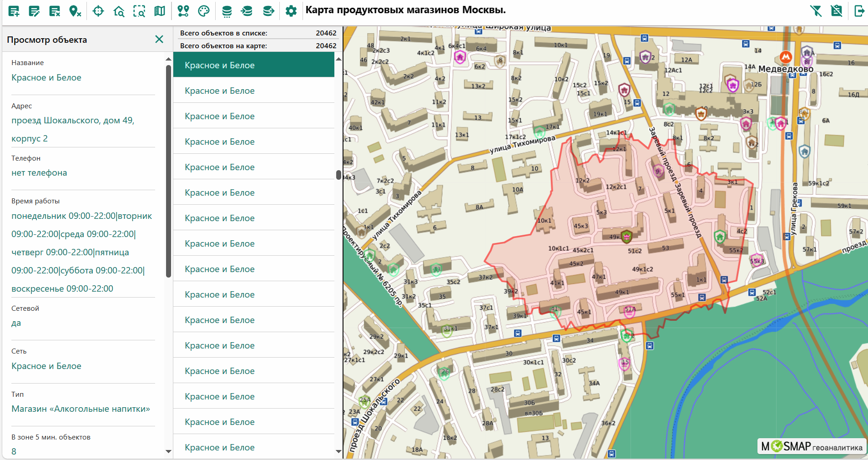This screenshot has height=460, width=868.
Task: Click the logout exit icon
Action: click(859, 11)
